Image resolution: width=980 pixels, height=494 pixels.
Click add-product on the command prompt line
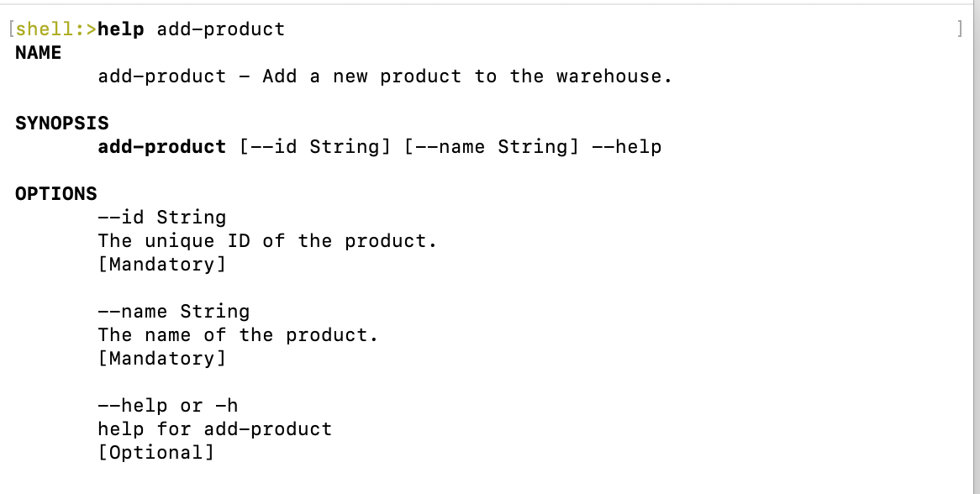[221, 29]
